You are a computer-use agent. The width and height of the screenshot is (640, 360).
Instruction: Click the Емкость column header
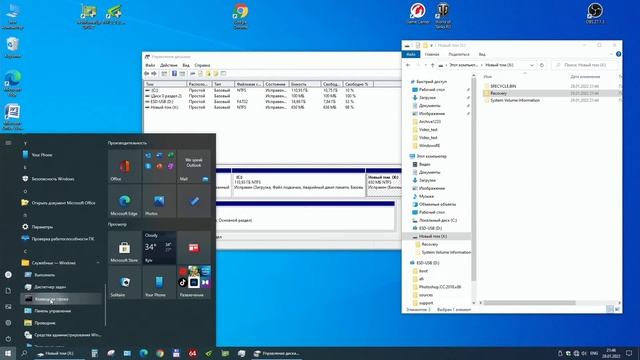[x=305, y=84]
